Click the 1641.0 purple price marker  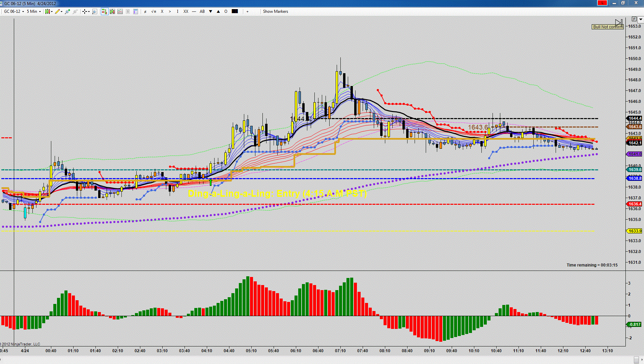tap(635, 154)
